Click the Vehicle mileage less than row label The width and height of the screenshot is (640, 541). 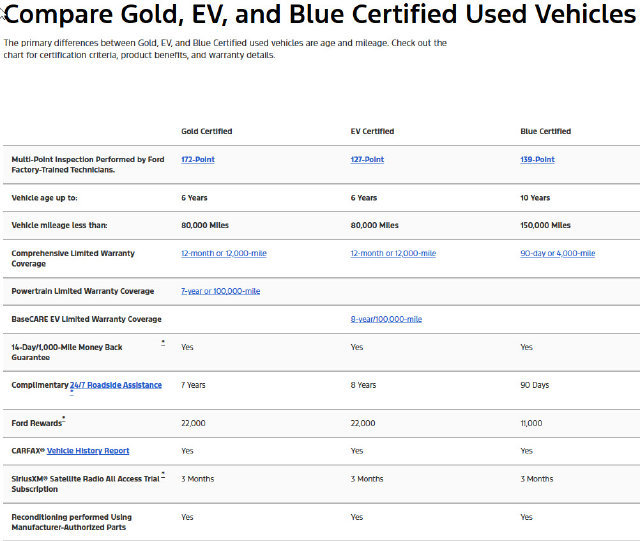(60, 225)
